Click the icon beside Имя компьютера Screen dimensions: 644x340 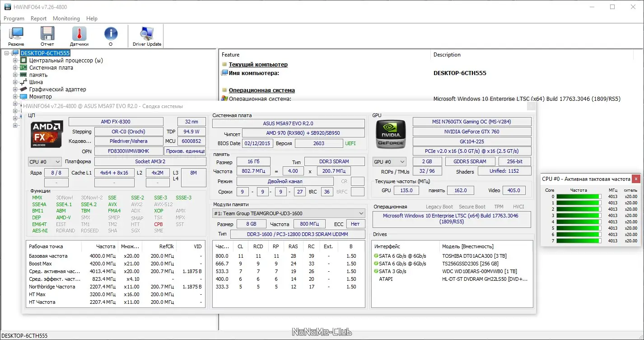point(224,73)
